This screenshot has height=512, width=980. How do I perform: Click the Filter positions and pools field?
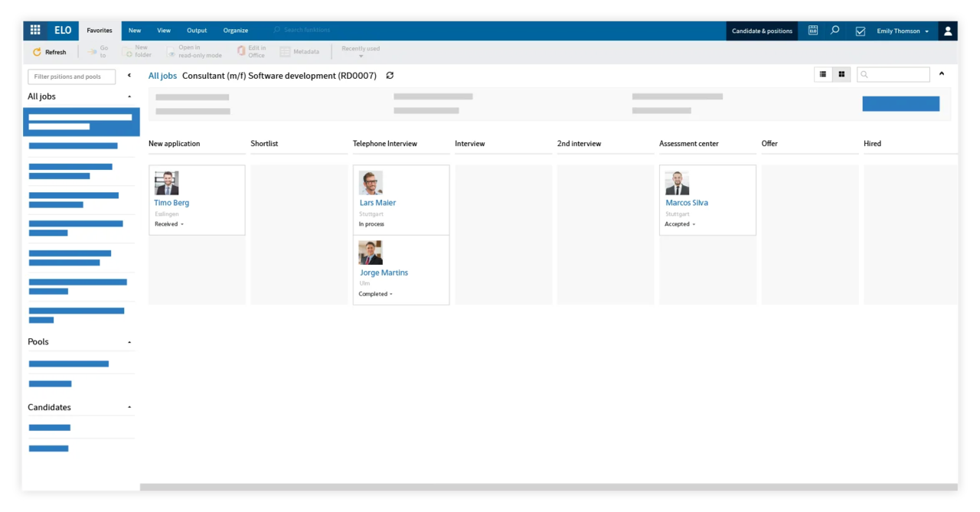pyautogui.click(x=71, y=76)
